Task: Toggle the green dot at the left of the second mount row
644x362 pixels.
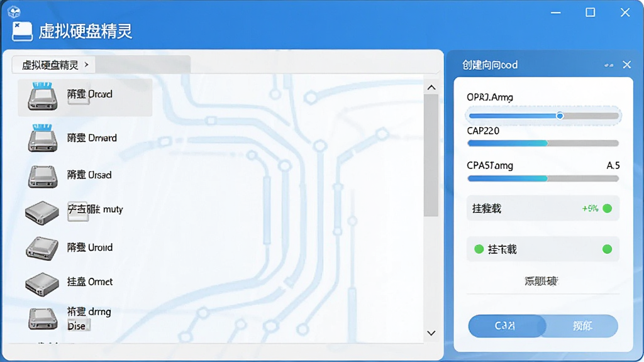Action: point(479,249)
